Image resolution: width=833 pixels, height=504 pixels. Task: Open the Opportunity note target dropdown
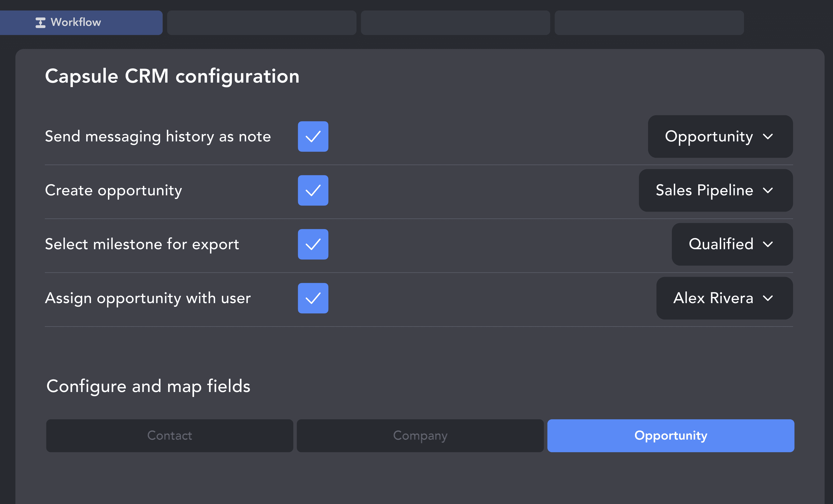(x=720, y=136)
